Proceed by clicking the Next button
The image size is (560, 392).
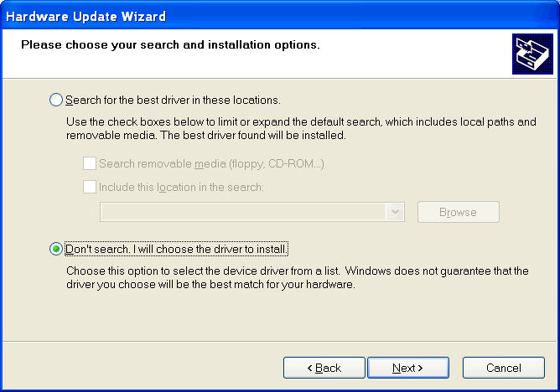pos(408,368)
